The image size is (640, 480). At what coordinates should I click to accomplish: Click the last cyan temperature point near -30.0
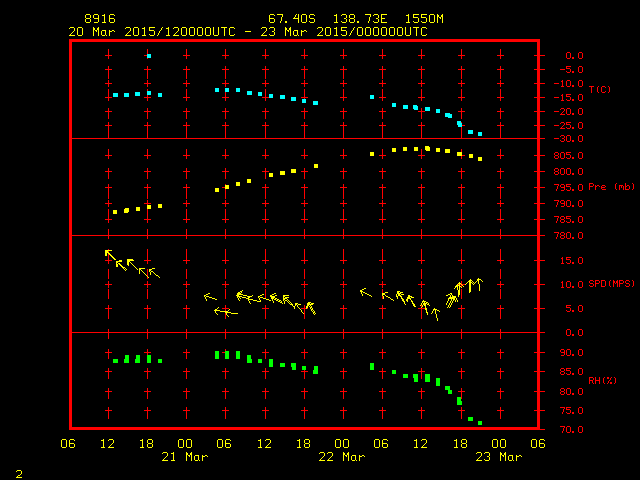(480, 134)
